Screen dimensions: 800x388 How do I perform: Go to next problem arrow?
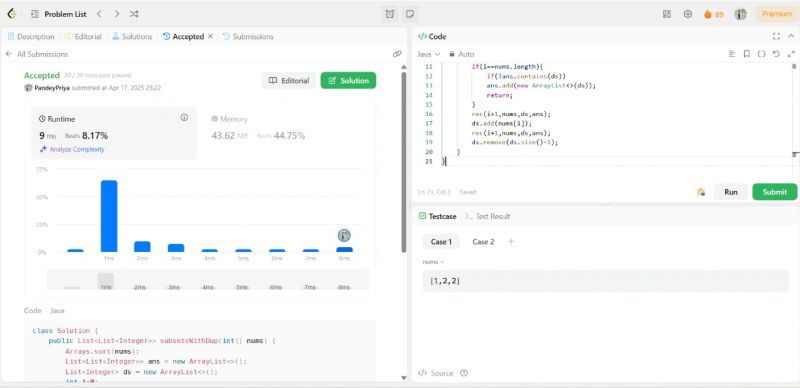(x=117, y=14)
